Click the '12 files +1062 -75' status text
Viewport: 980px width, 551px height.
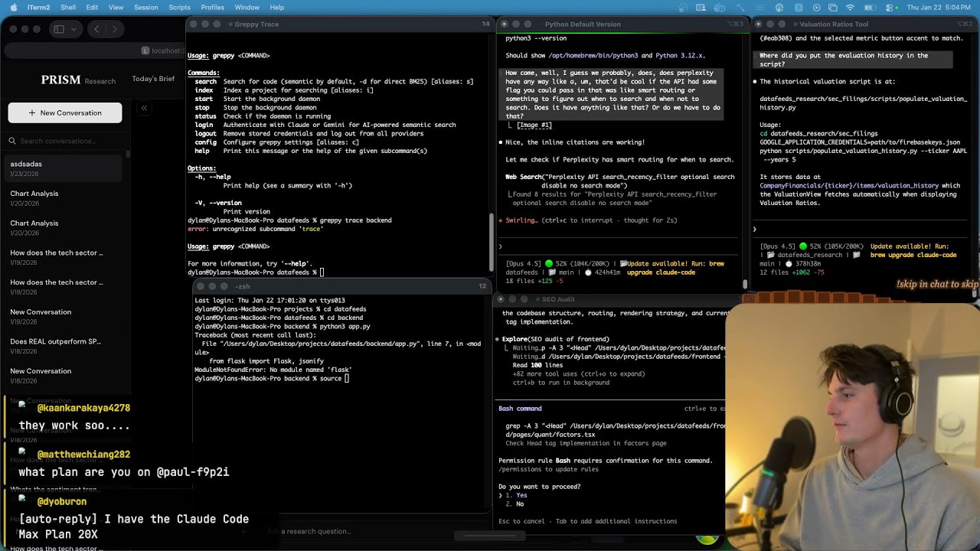pyautogui.click(x=792, y=272)
